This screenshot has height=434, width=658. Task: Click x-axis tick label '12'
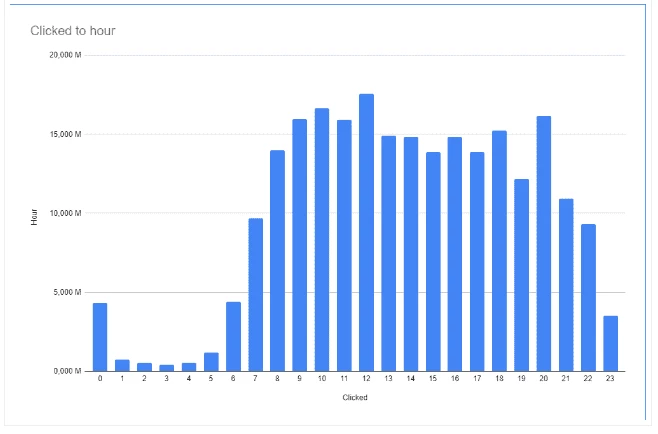pos(366,379)
